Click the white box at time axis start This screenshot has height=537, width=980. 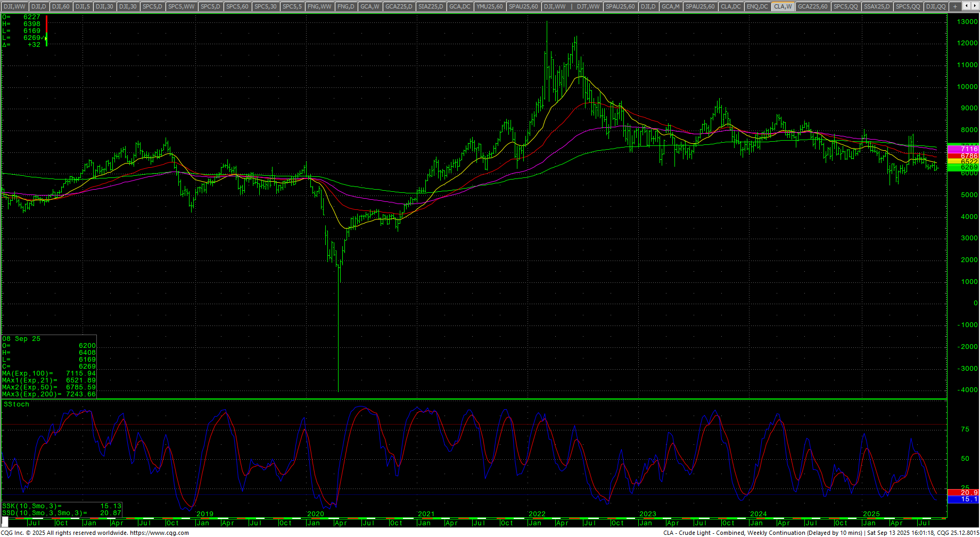pyautogui.click(x=5, y=520)
